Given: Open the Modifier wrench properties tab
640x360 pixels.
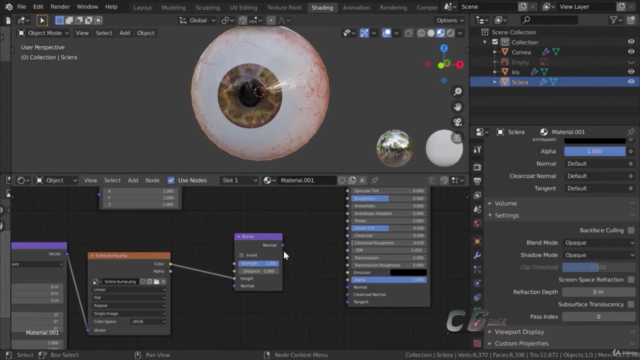Looking at the screenshot, I should click(477, 256).
